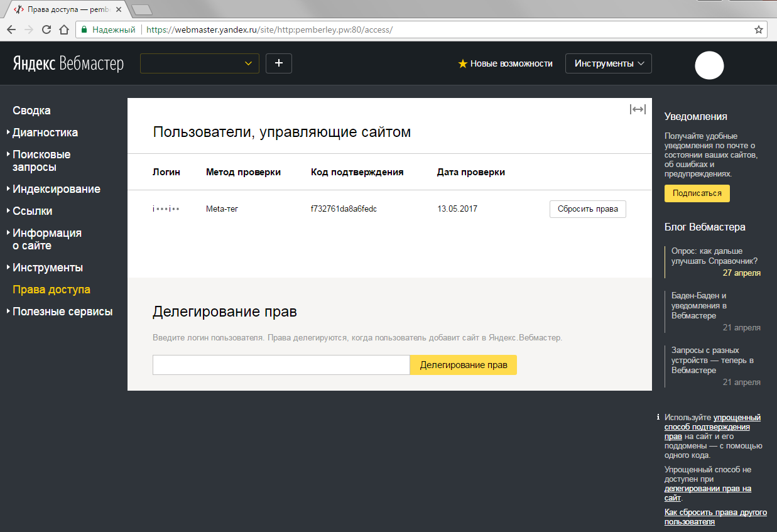Click Новые возможности link
The image size is (777, 532).
pyautogui.click(x=506, y=63)
